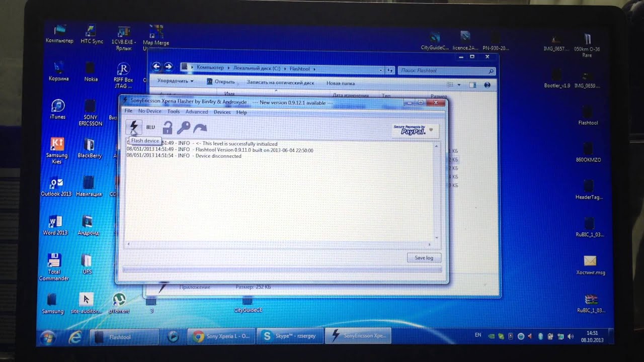
Task: Select the SONY ERICSSON desktop icon
Action: tap(91, 113)
